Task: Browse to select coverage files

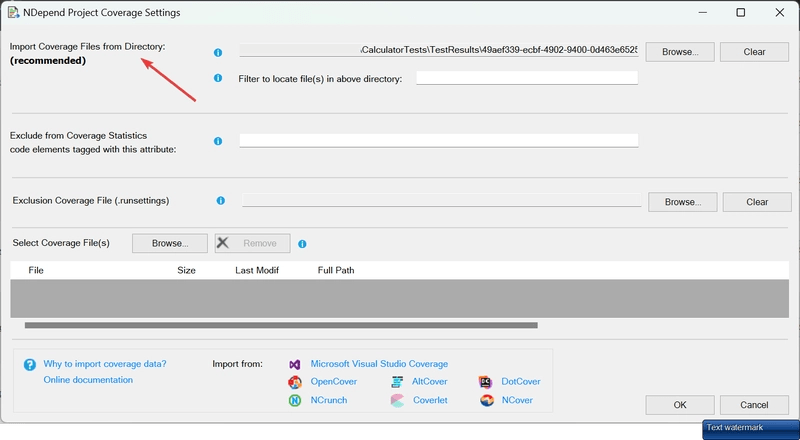Action: [170, 243]
